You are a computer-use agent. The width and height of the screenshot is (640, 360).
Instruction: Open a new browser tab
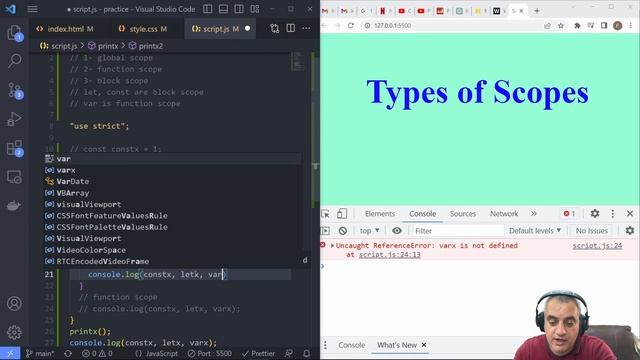[x=537, y=11]
